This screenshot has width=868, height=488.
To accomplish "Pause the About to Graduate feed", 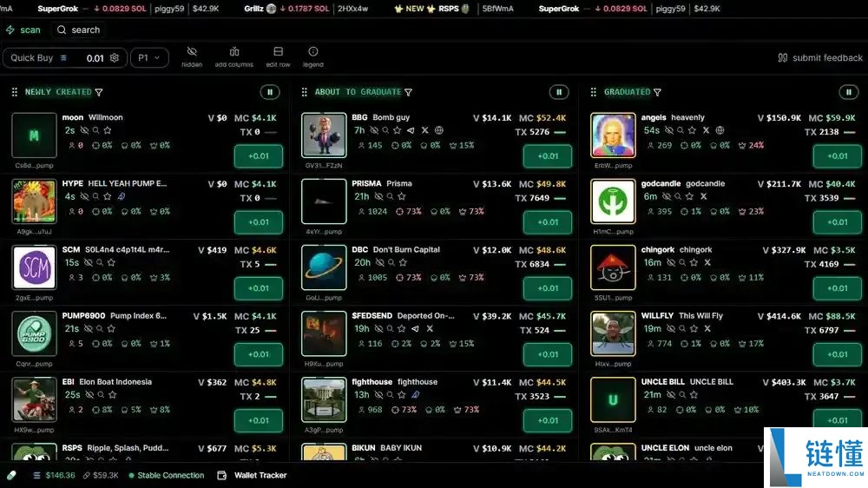I will [559, 92].
